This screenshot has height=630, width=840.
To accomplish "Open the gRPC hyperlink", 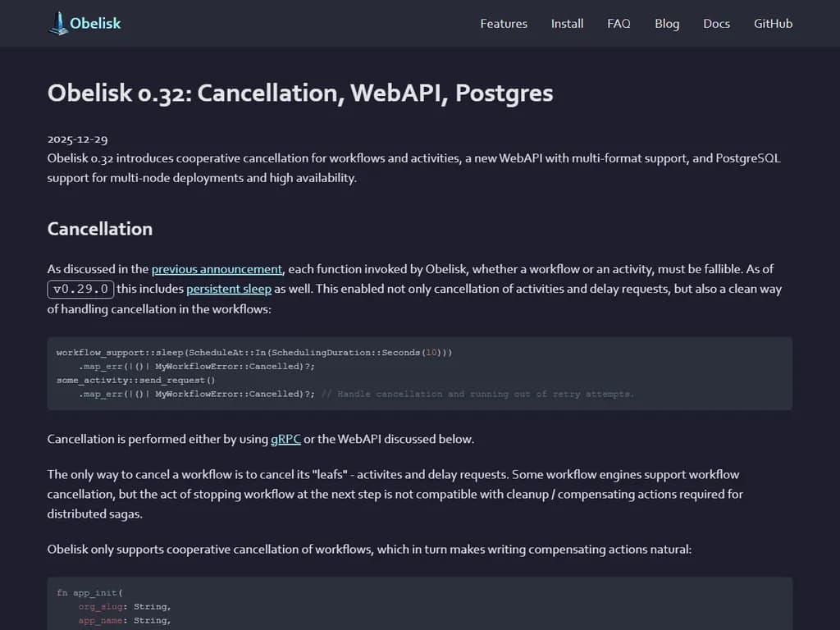I will [285, 439].
